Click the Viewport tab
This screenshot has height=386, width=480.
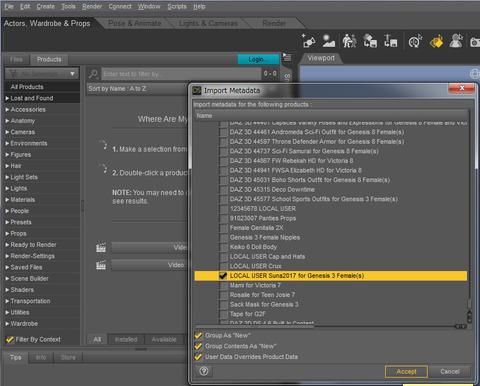321,58
